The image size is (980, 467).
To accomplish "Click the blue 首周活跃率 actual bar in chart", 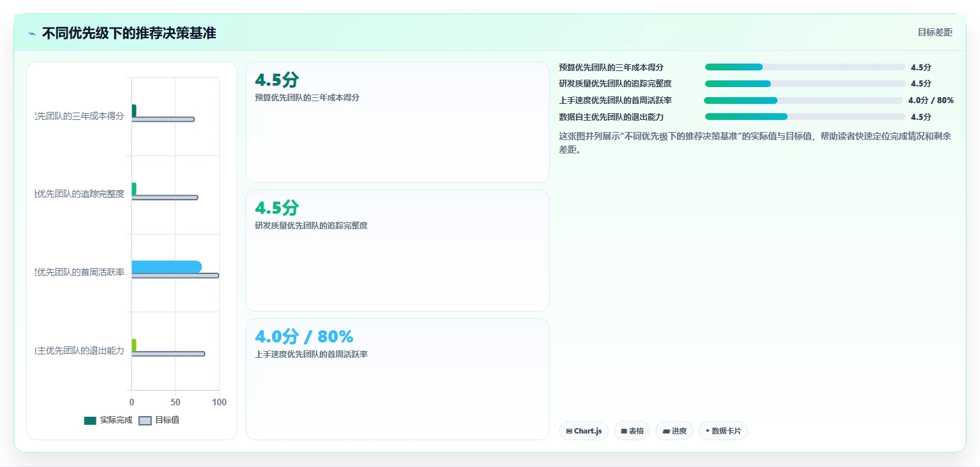I will 166,267.
